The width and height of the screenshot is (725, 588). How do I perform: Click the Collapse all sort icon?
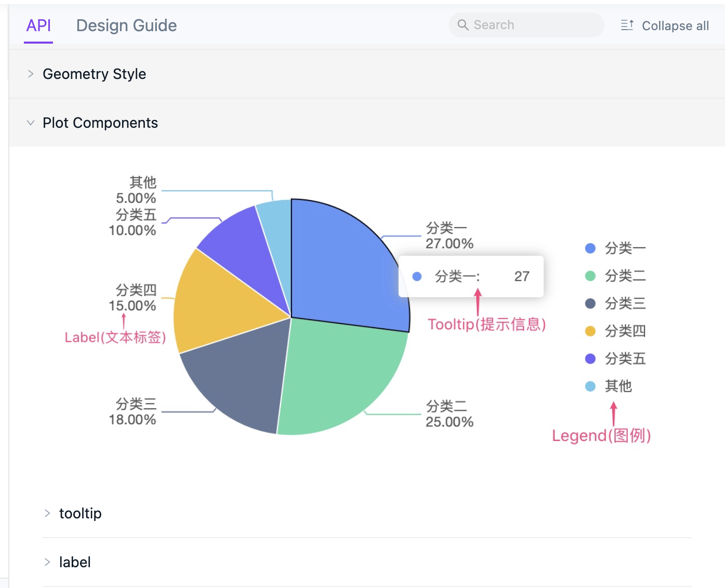626,24
